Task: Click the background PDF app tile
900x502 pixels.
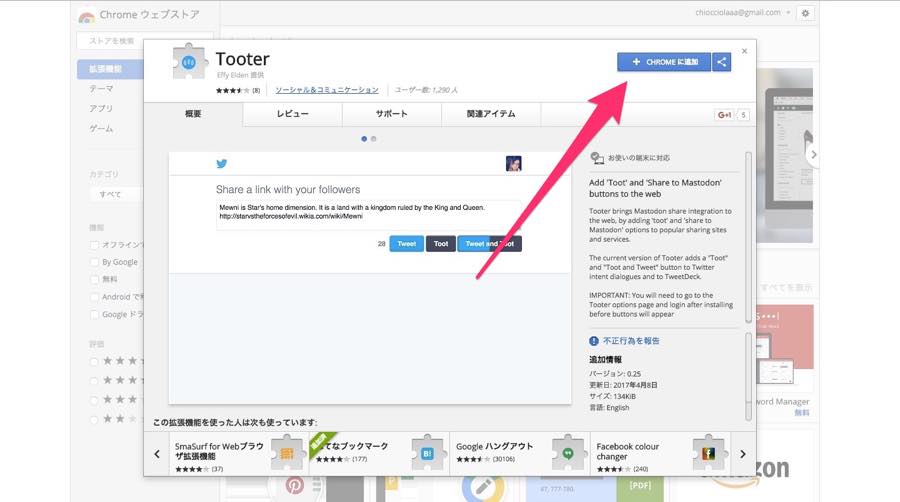Action: [x=640, y=487]
